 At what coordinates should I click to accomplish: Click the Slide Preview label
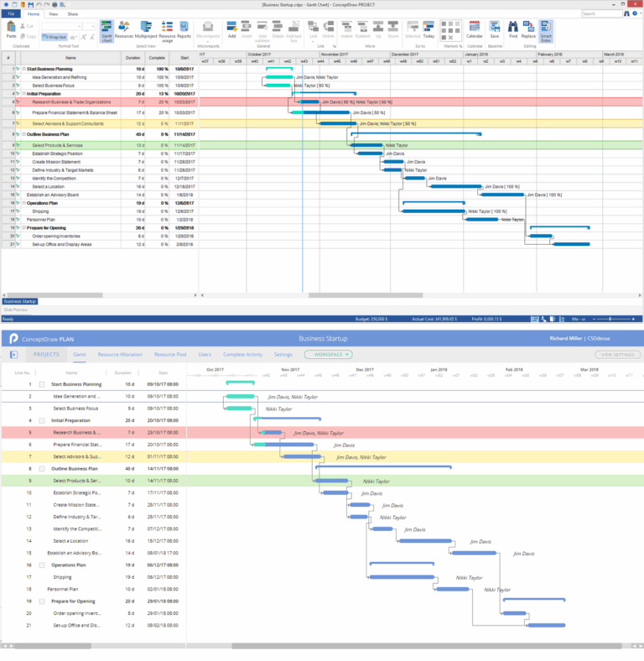coord(16,310)
